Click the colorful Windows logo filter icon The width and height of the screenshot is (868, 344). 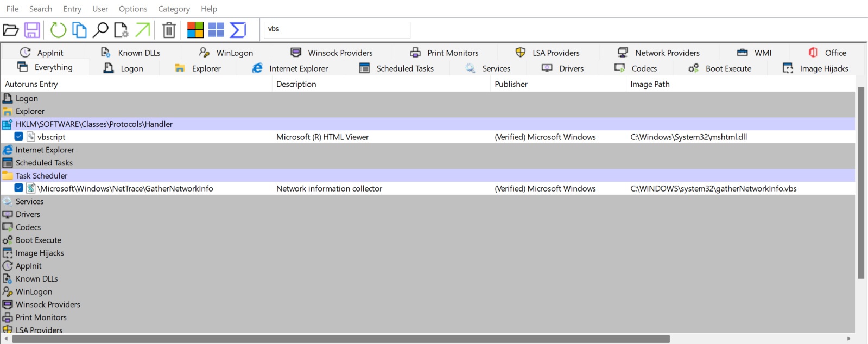[195, 30]
